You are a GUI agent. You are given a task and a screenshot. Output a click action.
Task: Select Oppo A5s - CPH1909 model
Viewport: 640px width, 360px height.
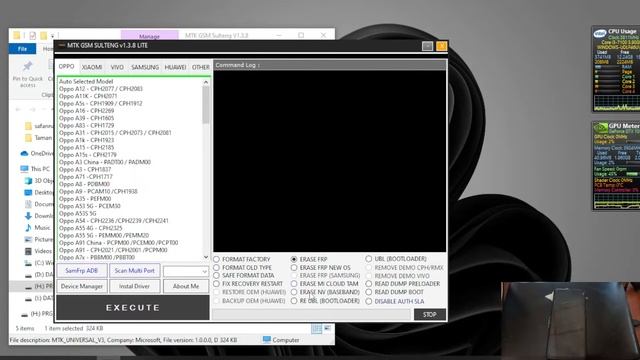(100, 103)
